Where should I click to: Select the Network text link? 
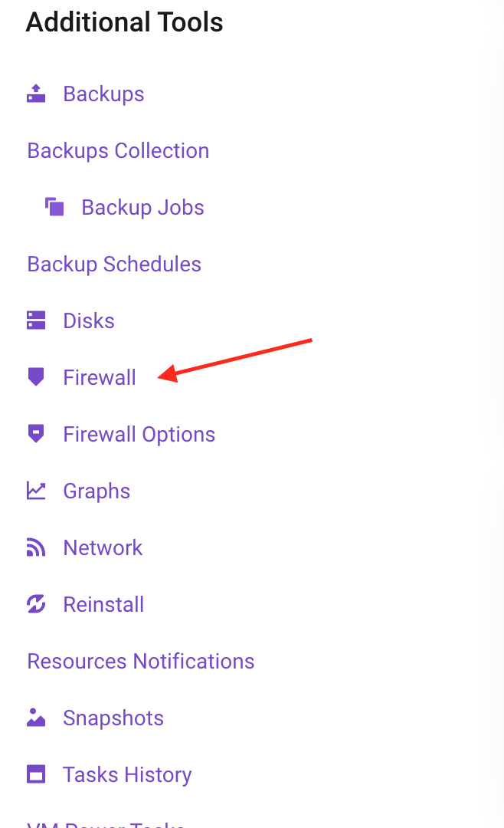pyautogui.click(x=103, y=547)
